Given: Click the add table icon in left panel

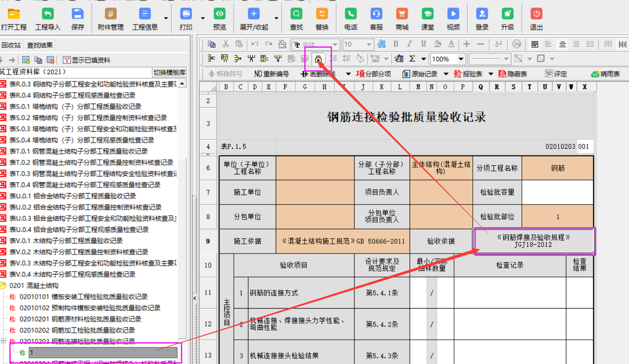Looking at the screenshot, I should pos(26,60).
